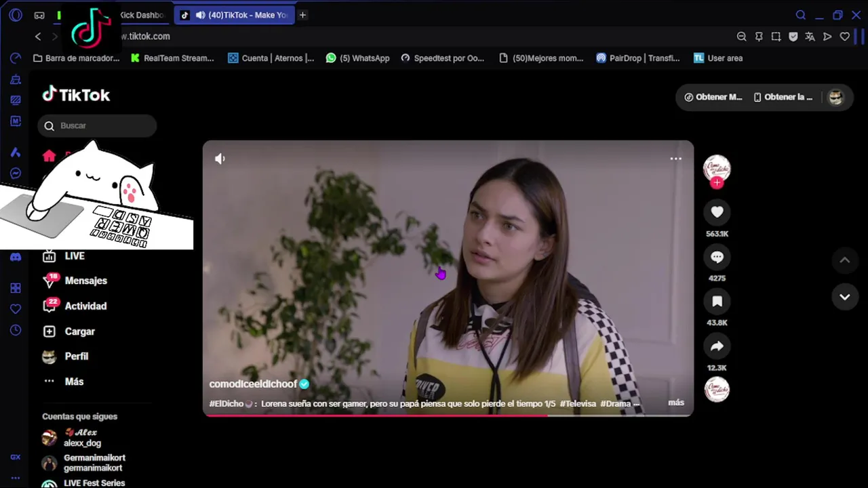868x488 pixels.
Task: Add page to bookmarks heart icon
Action: pyautogui.click(x=844, y=37)
